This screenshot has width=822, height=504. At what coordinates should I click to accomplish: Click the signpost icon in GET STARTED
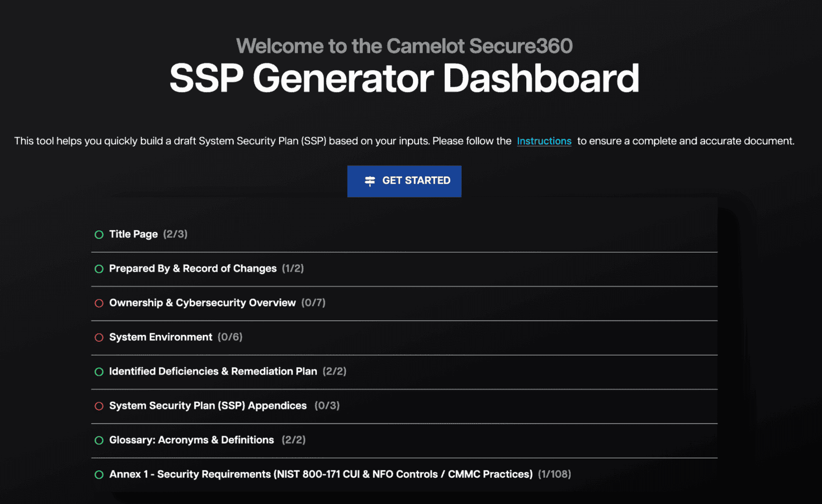point(370,181)
